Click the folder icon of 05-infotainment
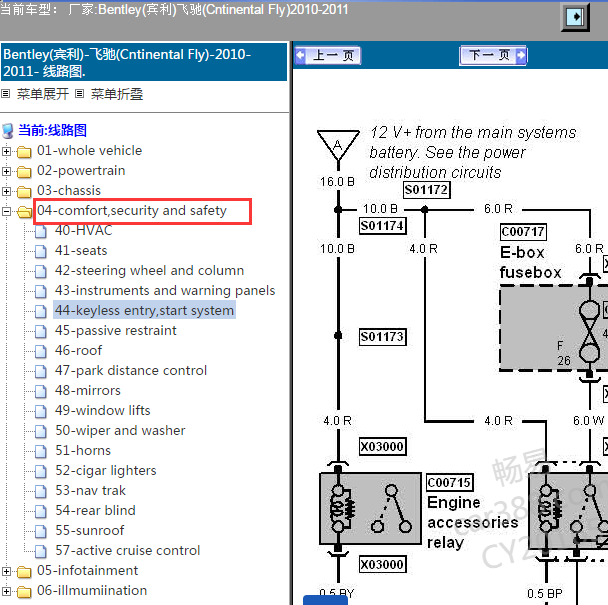The width and height of the screenshot is (608, 605). click(24, 572)
